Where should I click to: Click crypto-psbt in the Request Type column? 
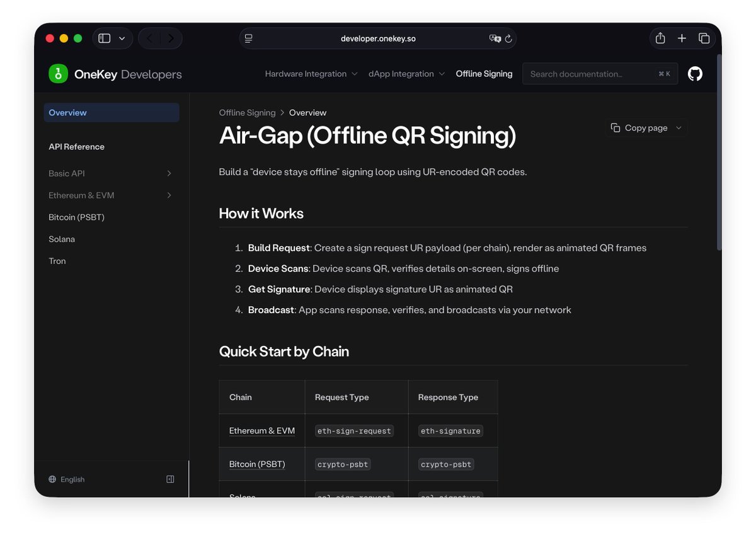point(343,464)
